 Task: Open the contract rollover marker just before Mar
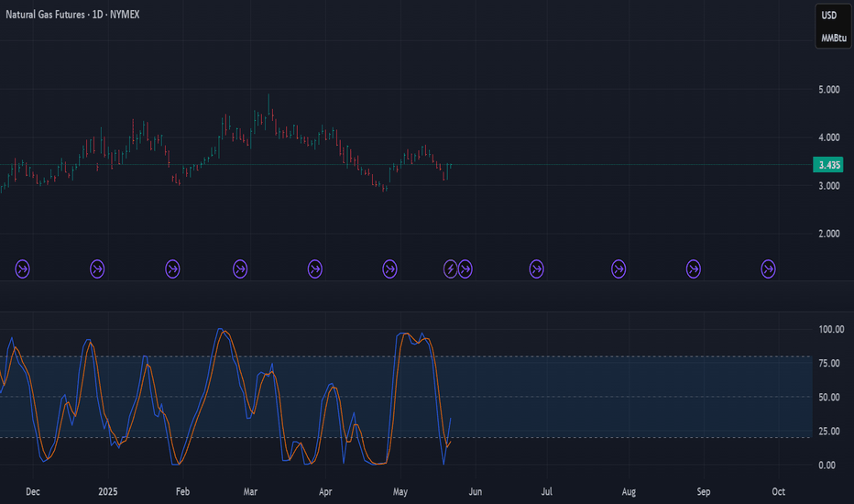point(240,269)
